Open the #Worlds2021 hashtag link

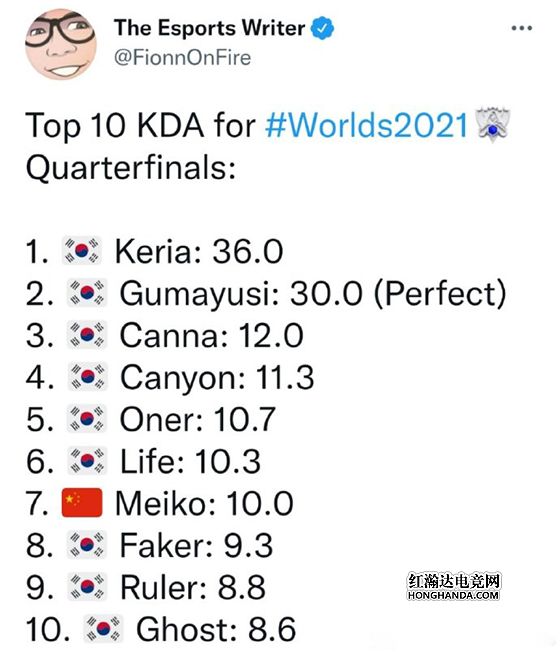click(367, 125)
